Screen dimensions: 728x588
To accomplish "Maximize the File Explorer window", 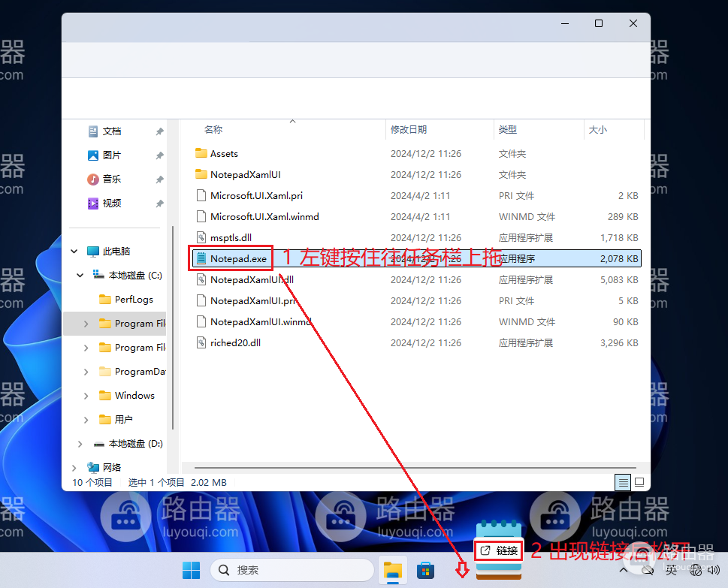I will point(599,23).
